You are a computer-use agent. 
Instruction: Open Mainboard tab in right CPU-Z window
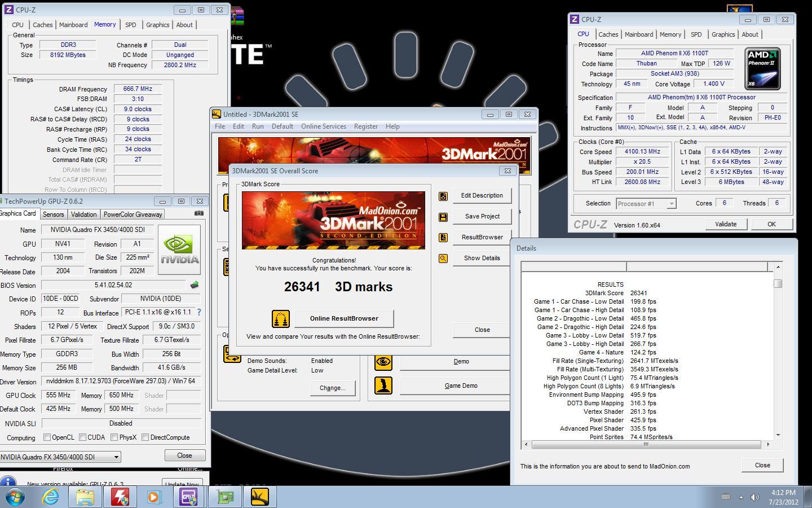(x=639, y=34)
